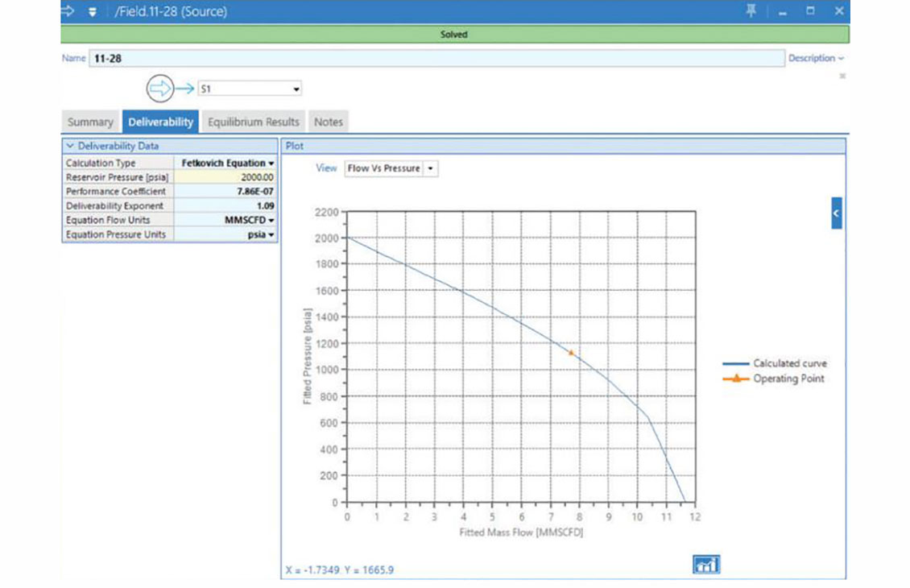Open the title bar dropdown arrow menu
This screenshot has width=910, height=588.
(x=93, y=11)
